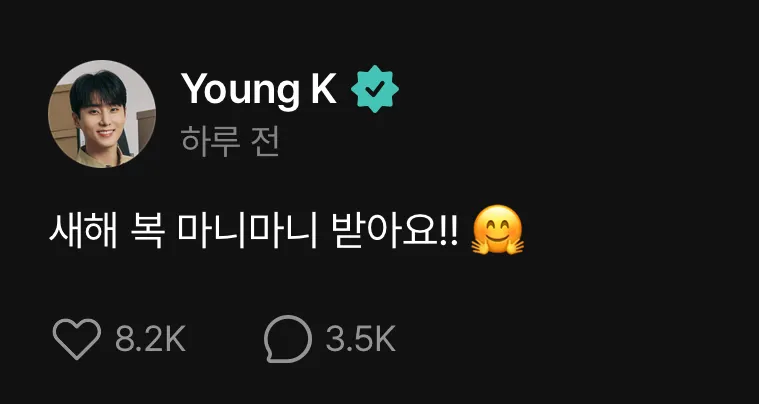This screenshot has width=759, height=404.
Task: Click 하루 in the post timestamp
Action: (x=211, y=142)
